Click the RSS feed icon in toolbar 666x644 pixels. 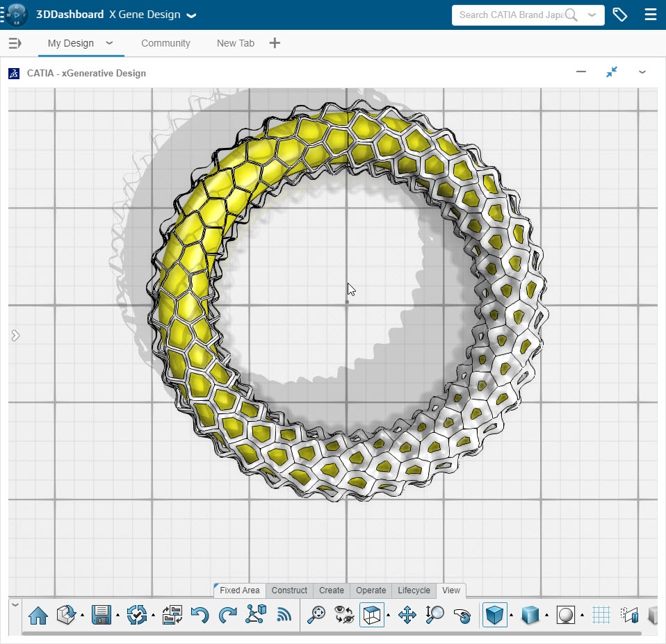click(x=284, y=615)
